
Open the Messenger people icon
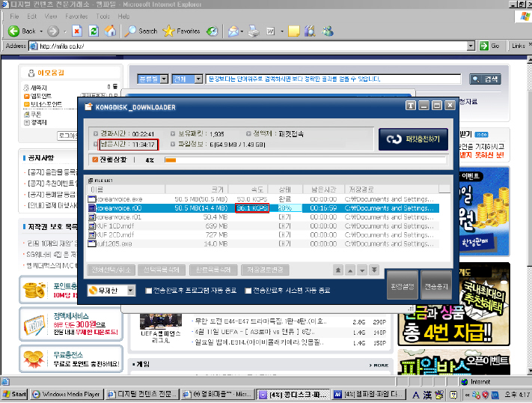coord(328,31)
